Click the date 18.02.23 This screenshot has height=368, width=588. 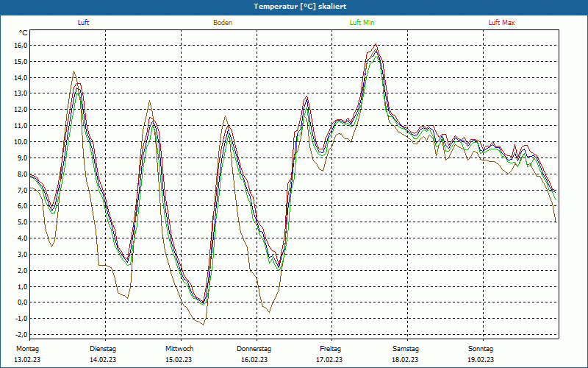(405, 360)
